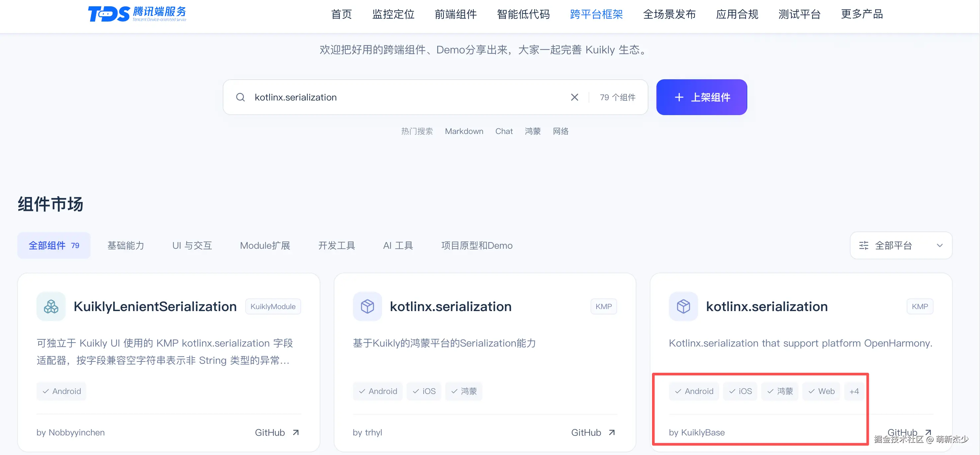Select the 基础能力 tab

coord(125,245)
